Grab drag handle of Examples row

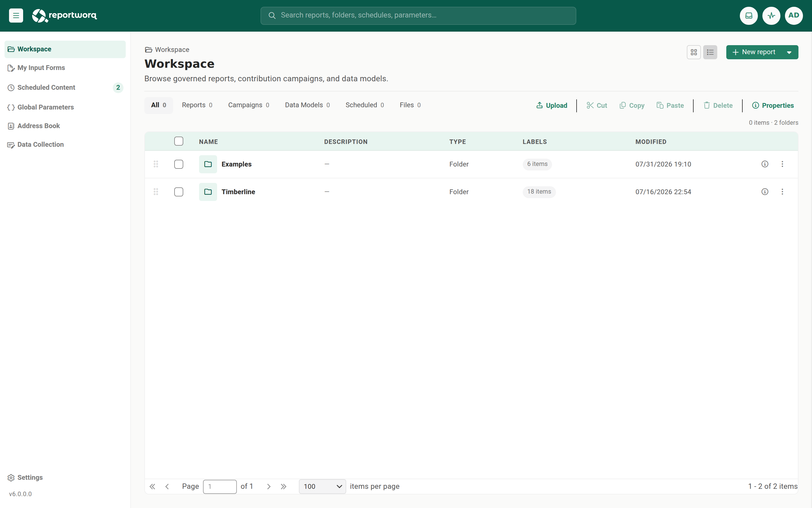(x=156, y=164)
